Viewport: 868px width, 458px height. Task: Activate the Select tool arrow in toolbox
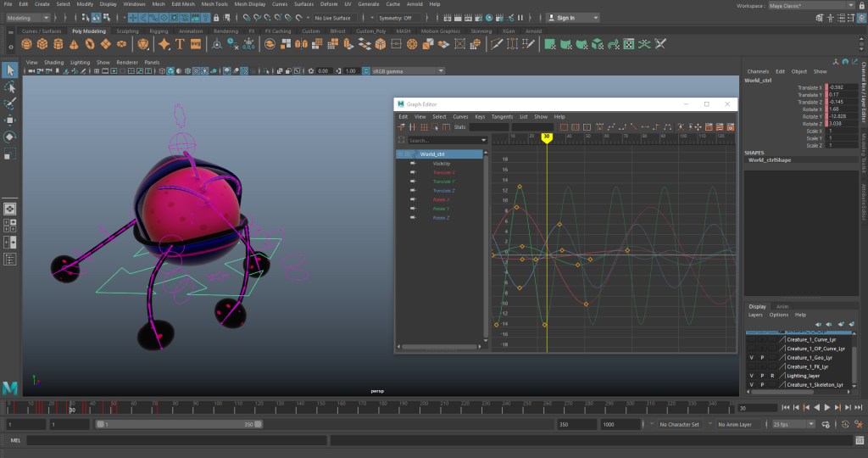pos(10,70)
